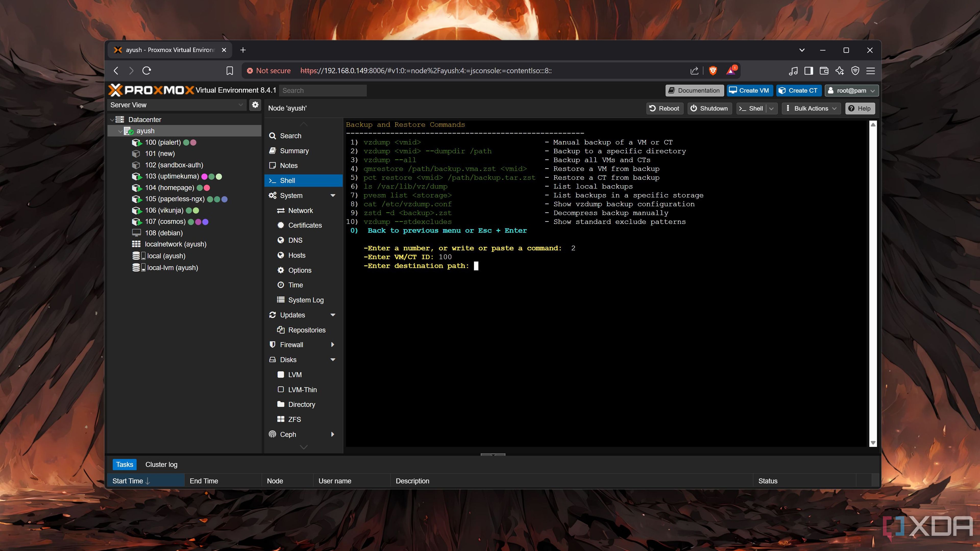Open the Hosts menu item
The image size is (980, 551).
296,255
